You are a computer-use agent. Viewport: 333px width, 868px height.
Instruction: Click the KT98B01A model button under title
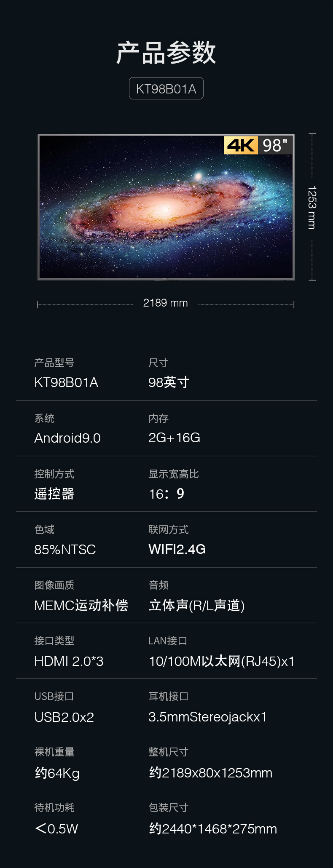166,88
